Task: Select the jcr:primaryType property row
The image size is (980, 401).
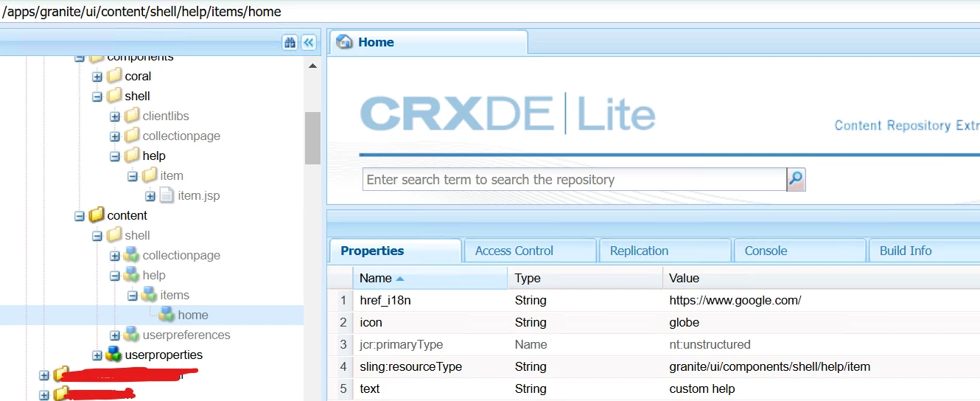Action: coord(654,344)
